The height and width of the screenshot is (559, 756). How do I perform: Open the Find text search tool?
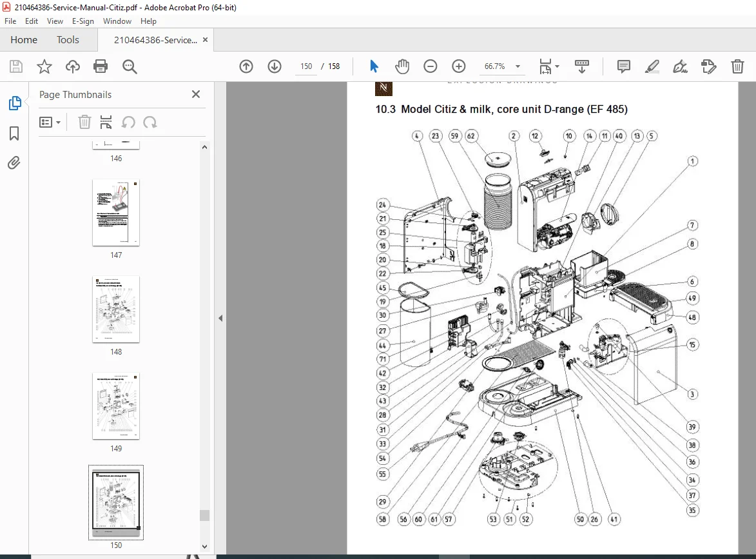[x=129, y=66]
